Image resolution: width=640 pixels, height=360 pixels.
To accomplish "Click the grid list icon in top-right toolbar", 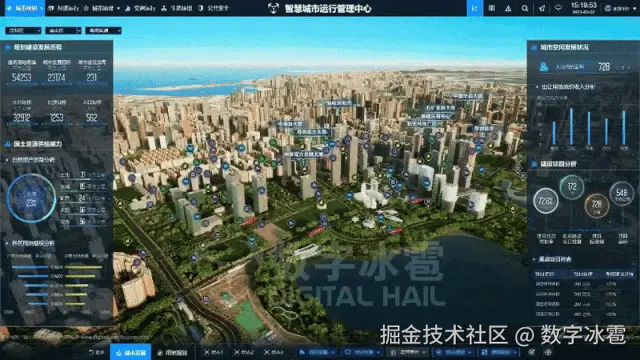I will [x=491, y=8].
